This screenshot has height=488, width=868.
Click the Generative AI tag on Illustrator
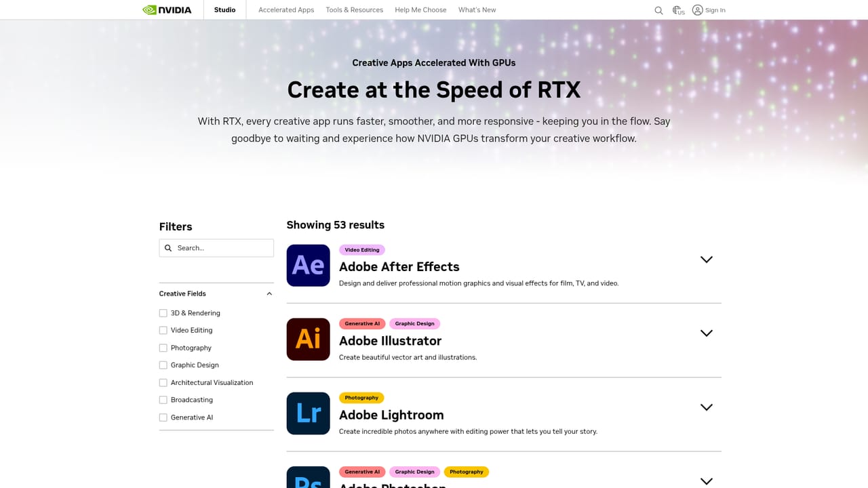pos(362,324)
